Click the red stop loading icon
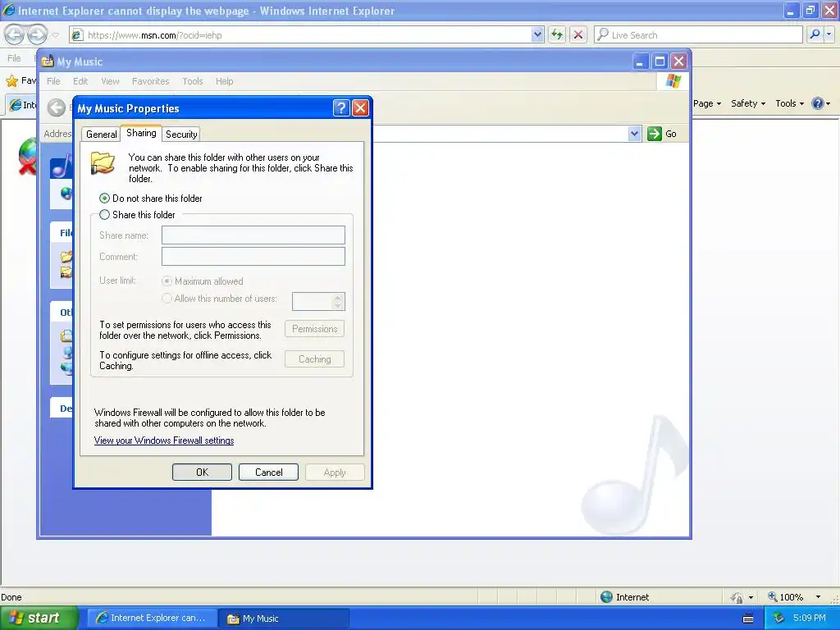The height and width of the screenshot is (630, 840). pos(578,34)
